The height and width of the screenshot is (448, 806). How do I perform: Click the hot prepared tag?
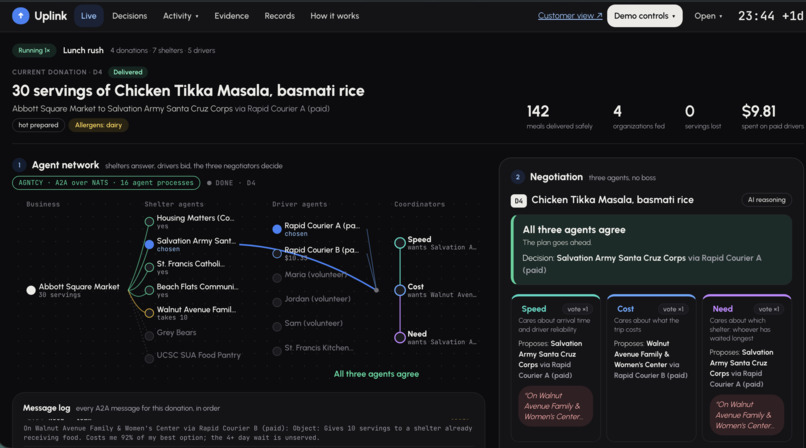(39, 125)
